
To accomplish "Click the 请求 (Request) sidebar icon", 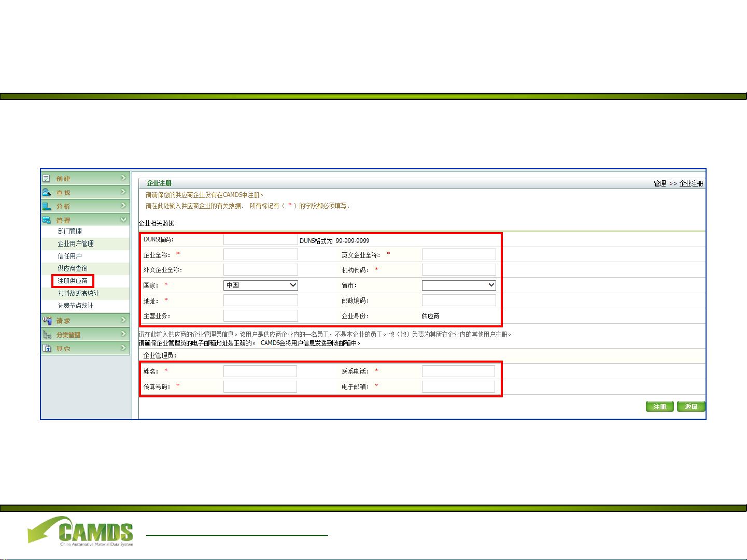I will [47, 321].
